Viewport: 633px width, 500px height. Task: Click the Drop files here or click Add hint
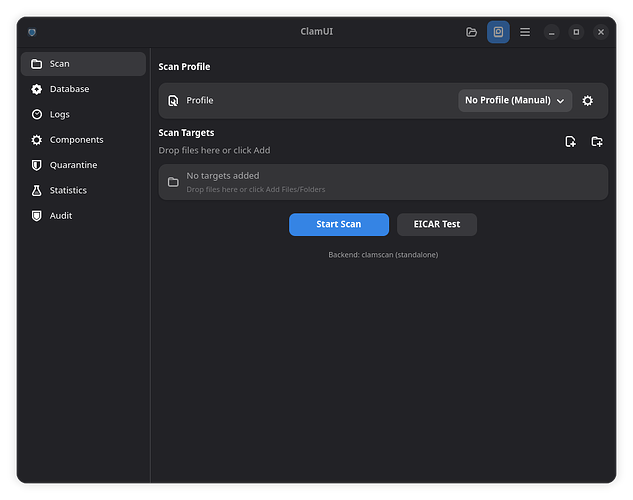pos(214,151)
